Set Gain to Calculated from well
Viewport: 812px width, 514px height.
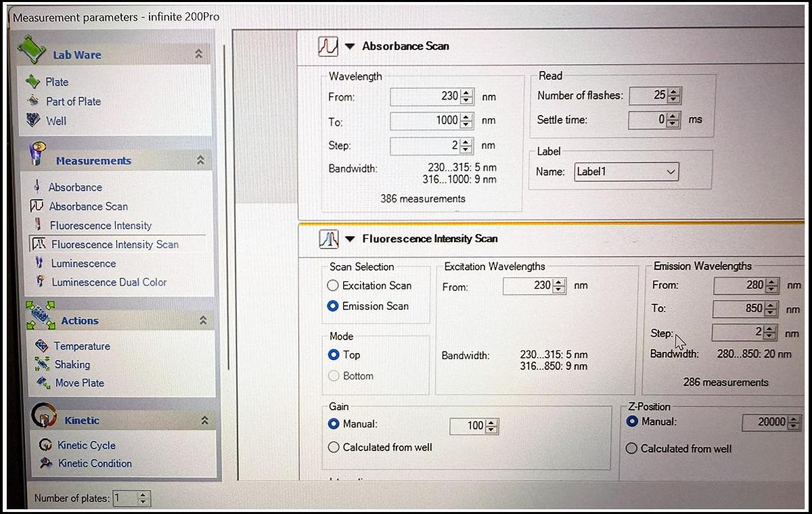[334, 447]
